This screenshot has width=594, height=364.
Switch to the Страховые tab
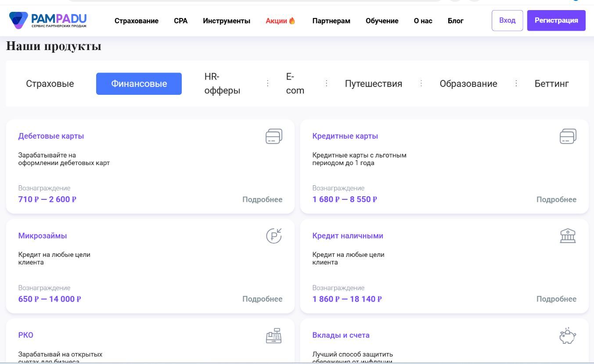pyautogui.click(x=50, y=84)
